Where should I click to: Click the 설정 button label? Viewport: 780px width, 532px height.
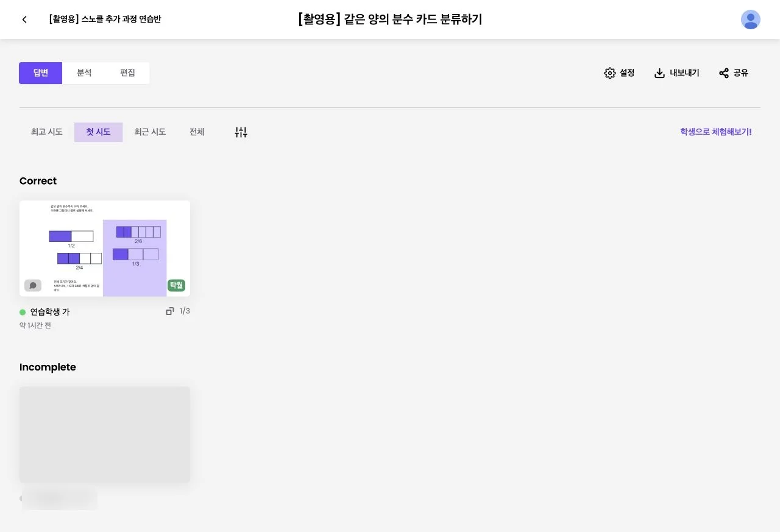click(627, 73)
